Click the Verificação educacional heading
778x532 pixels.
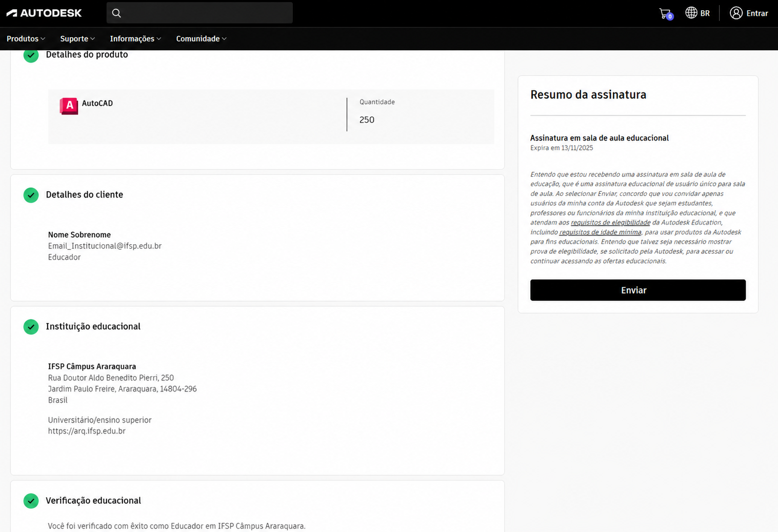[x=93, y=500]
